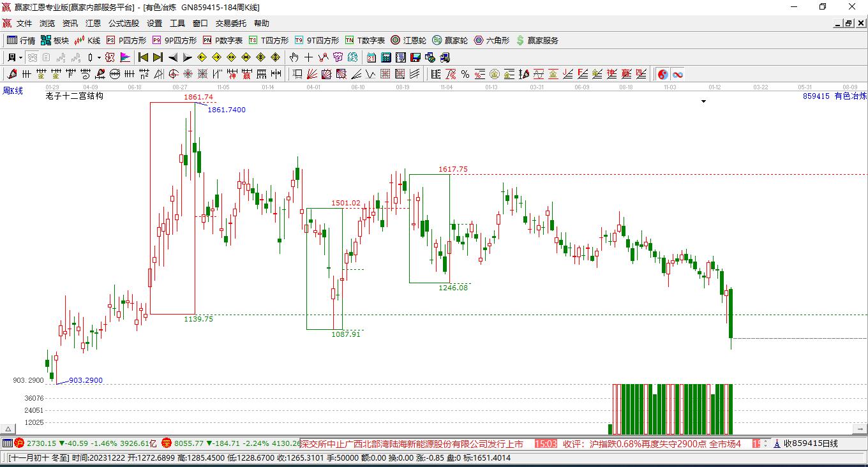Viewport: 868px width, 467px height.
Task: Click yellow diamond right-arrow icon
Action: pyautogui.click(x=217, y=57)
